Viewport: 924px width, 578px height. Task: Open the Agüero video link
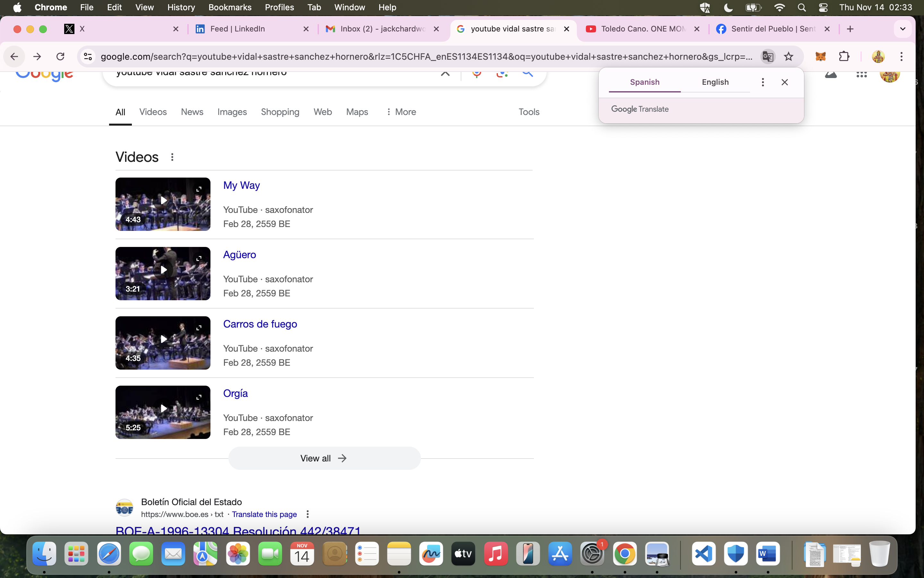click(239, 255)
